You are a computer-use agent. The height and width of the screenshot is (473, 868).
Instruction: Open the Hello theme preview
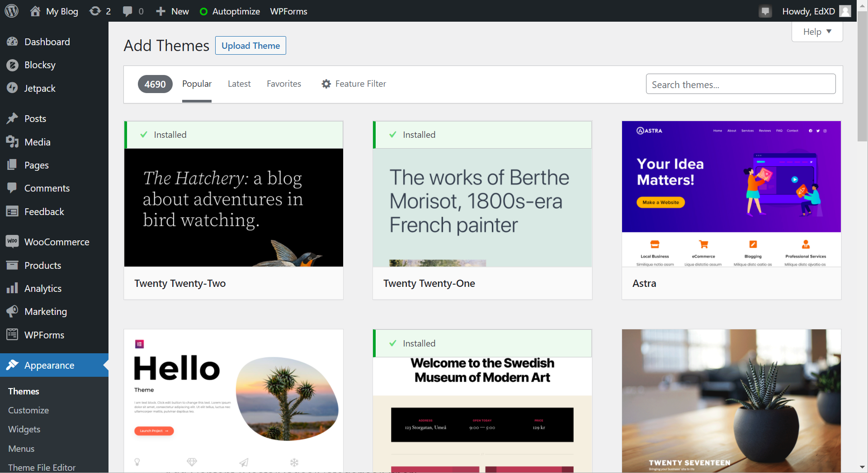(x=234, y=401)
